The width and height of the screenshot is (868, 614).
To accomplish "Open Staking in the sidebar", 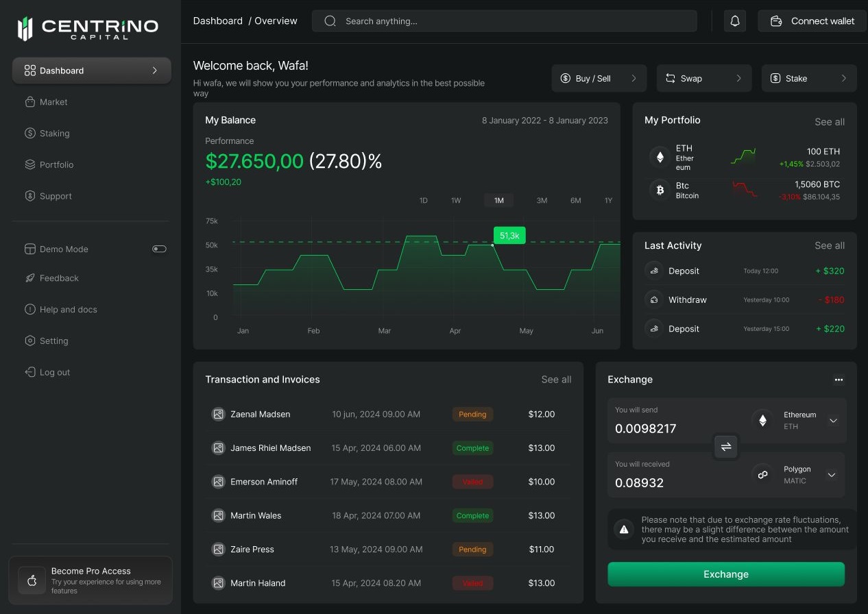I will tap(54, 134).
